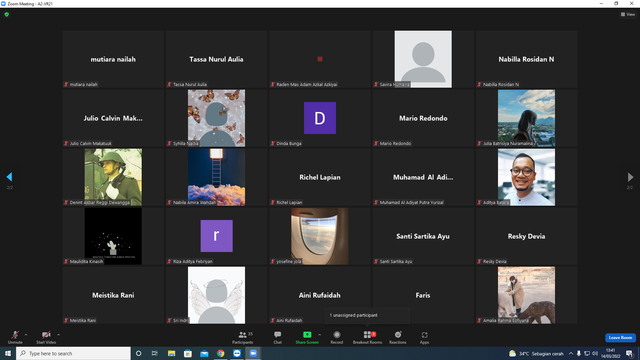Select Amalia Rahma's photo tile
640x360 pixels.
click(526, 295)
